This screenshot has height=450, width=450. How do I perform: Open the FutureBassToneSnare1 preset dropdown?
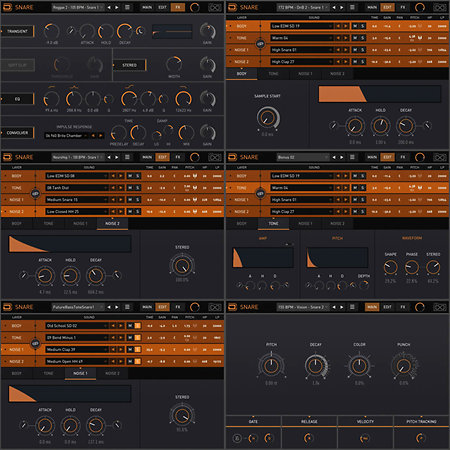78,307
